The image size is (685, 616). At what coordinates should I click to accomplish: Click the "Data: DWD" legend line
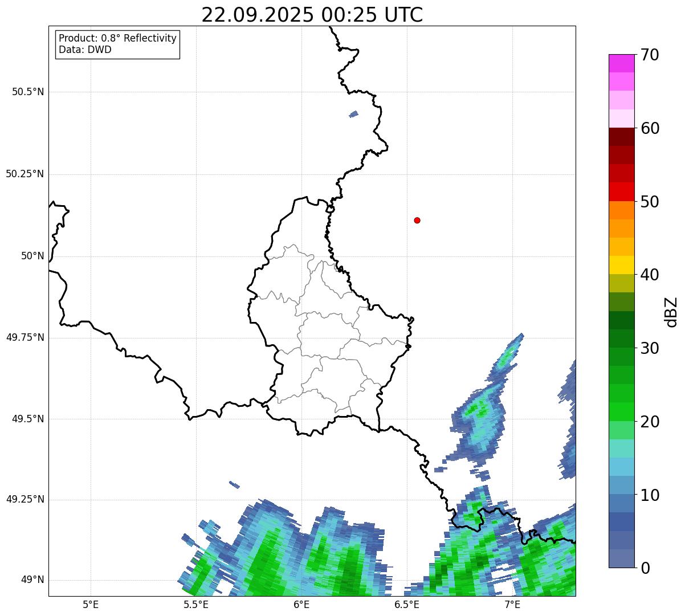(85, 50)
